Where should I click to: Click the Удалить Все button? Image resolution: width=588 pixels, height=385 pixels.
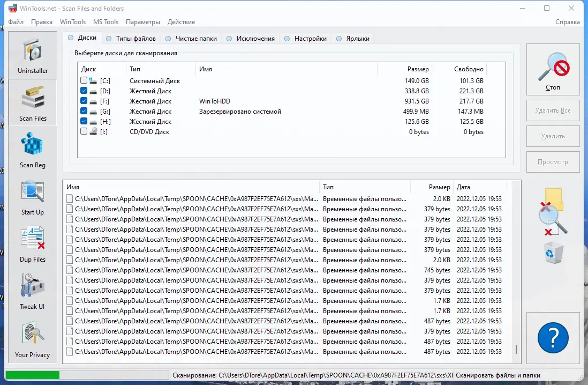553,110
